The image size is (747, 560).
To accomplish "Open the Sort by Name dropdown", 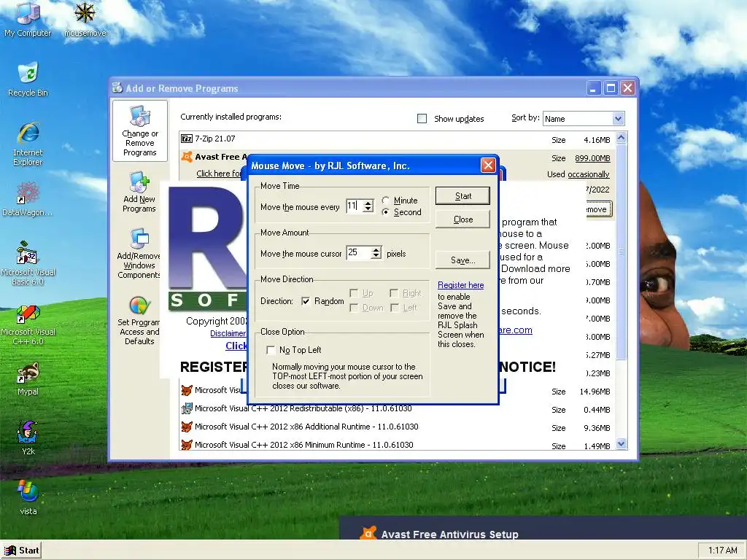I will [x=618, y=119].
